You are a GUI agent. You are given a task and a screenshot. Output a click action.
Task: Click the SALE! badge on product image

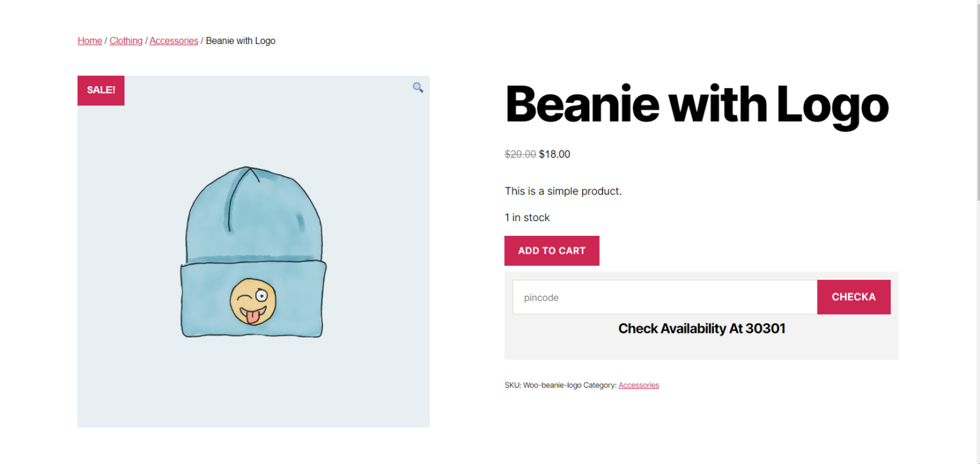(101, 90)
